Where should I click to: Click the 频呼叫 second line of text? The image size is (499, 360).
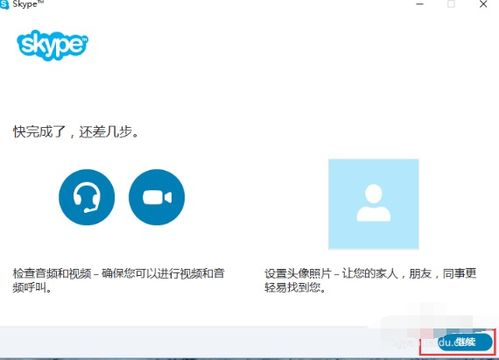[32, 287]
